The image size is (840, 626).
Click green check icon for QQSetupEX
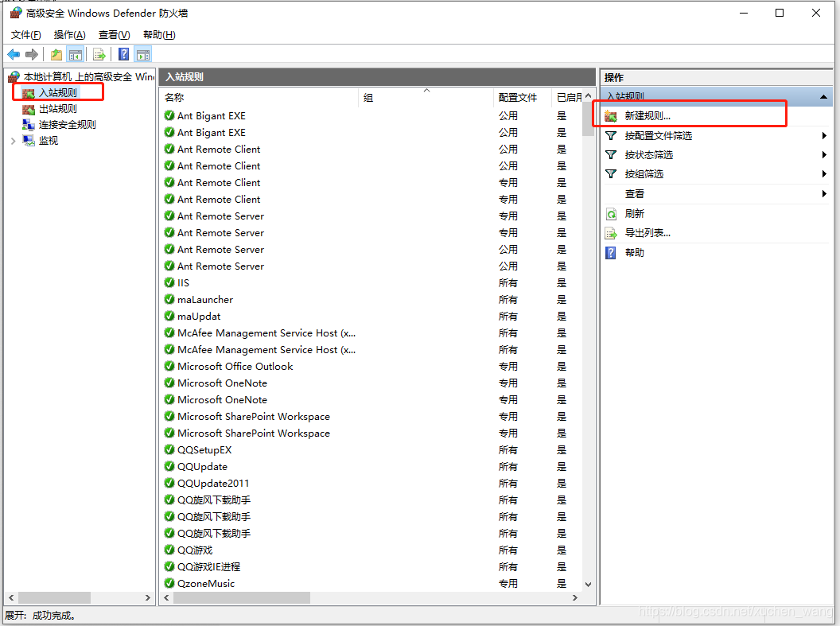(169, 449)
